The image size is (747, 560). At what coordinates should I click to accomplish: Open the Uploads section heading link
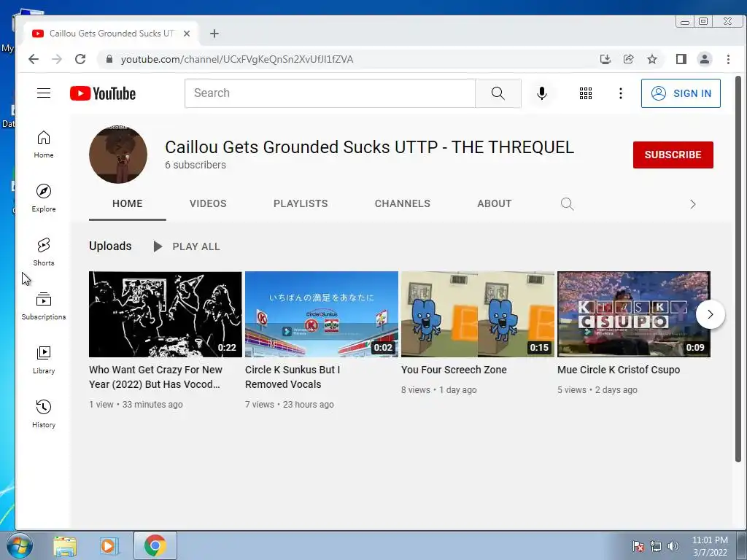(110, 246)
